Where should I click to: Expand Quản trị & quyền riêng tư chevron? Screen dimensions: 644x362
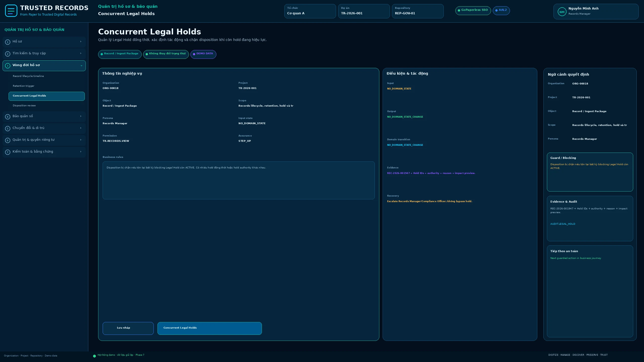pos(81,140)
